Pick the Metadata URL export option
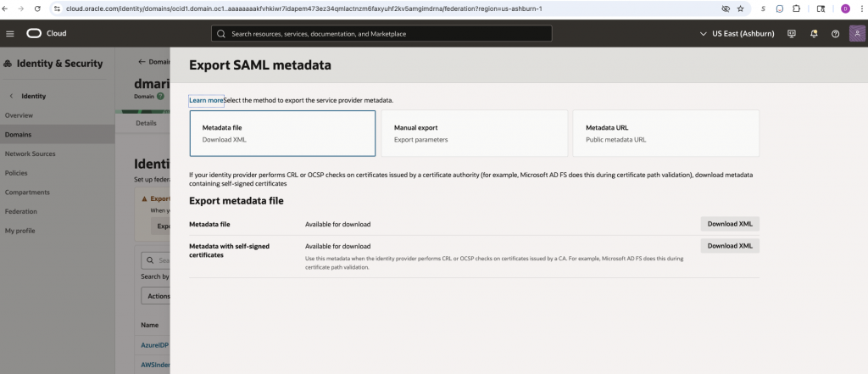Screen dimensions: 868x374 pyautogui.click(x=665, y=133)
